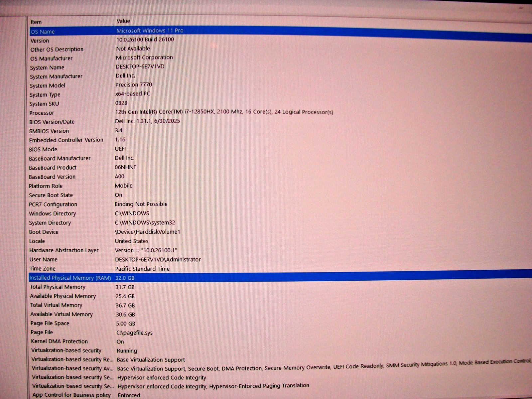The width and height of the screenshot is (532, 399).
Task: Select the System Manufacturer row
Action: 56,76
